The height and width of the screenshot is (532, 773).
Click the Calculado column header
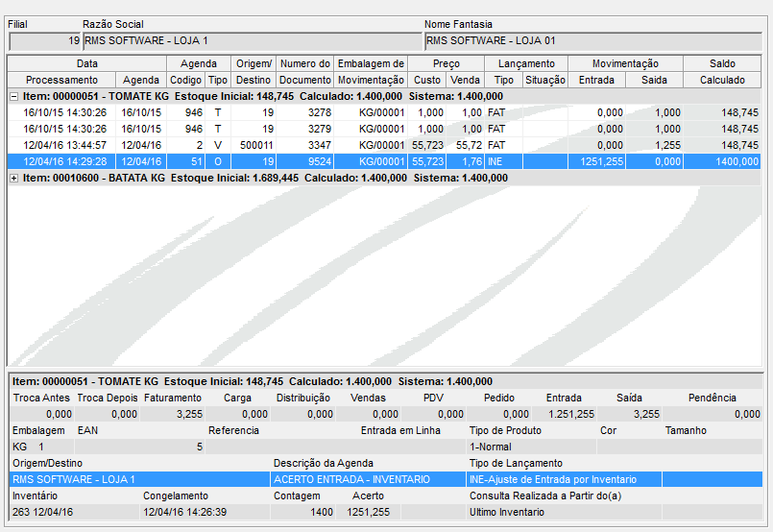pyautogui.click(x=722, y=80)
